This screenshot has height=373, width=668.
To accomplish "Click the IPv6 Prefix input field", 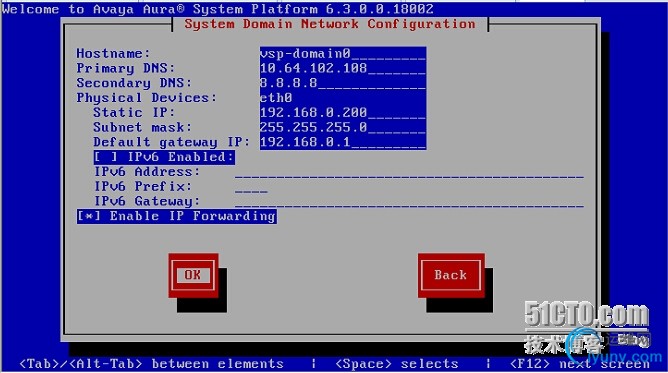I will pyautogui.click(x=251, y=187).
